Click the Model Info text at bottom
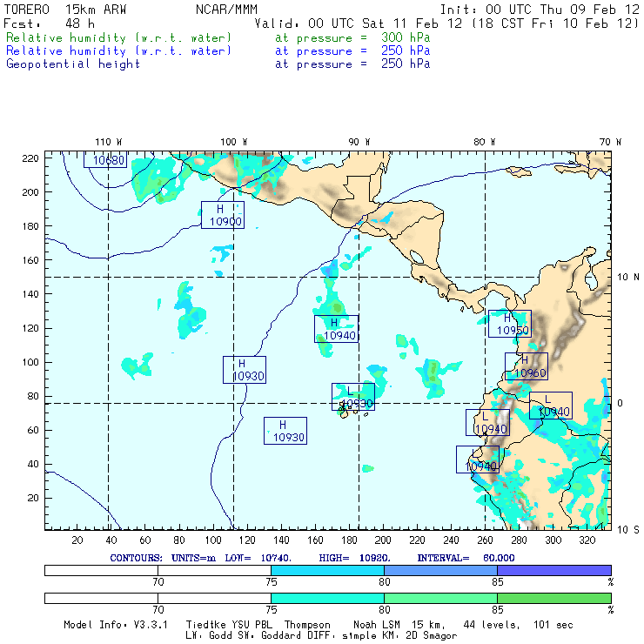Image resolution: width=644 pixels, height=644 pixels. click(x=95, y=625)
